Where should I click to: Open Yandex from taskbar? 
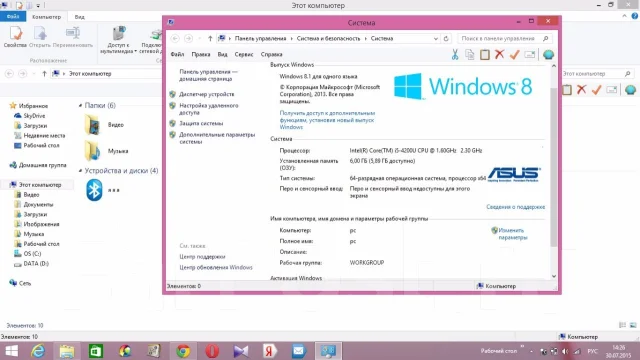[x=270, y=351]
